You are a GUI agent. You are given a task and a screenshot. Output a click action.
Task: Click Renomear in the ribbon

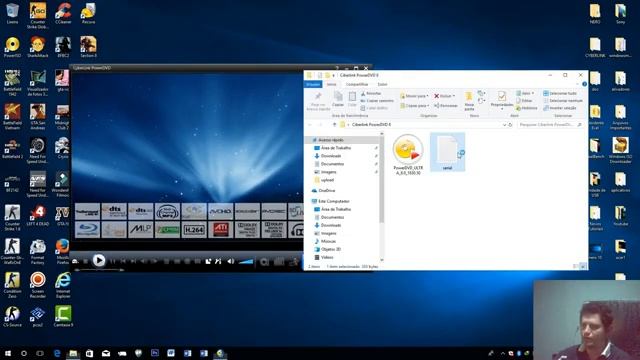point(446,106)
